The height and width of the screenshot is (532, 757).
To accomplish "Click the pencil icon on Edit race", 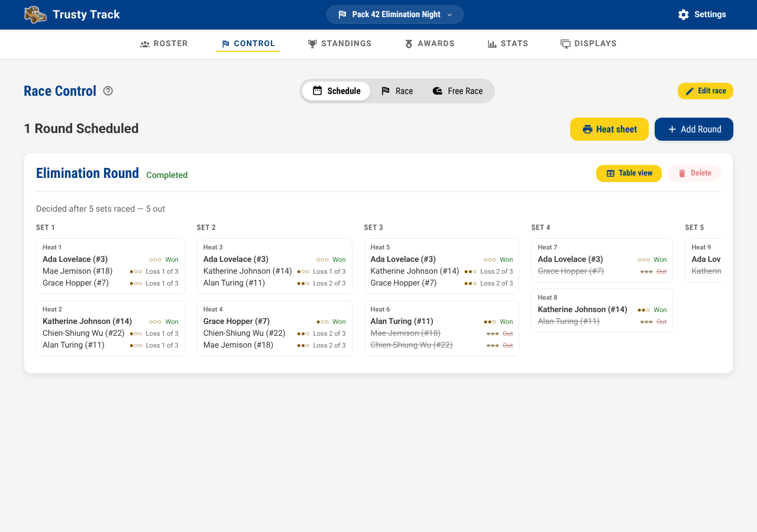I will click(690, 91).
